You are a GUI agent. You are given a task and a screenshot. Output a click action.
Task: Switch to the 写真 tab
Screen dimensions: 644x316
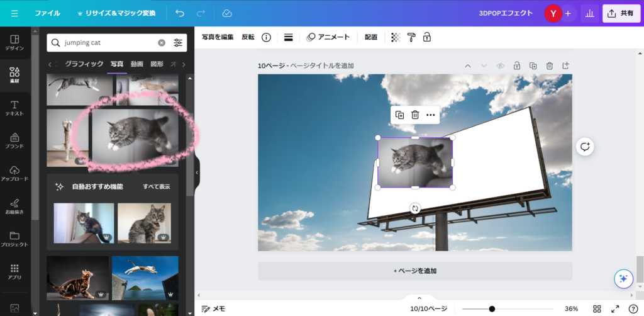pyautogui.click(x=116, y=64)
